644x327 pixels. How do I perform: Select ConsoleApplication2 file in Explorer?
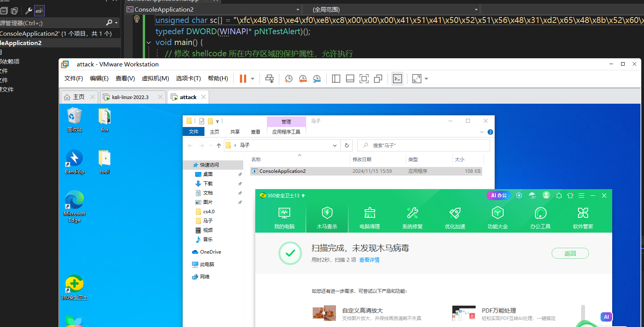(366, 171)
